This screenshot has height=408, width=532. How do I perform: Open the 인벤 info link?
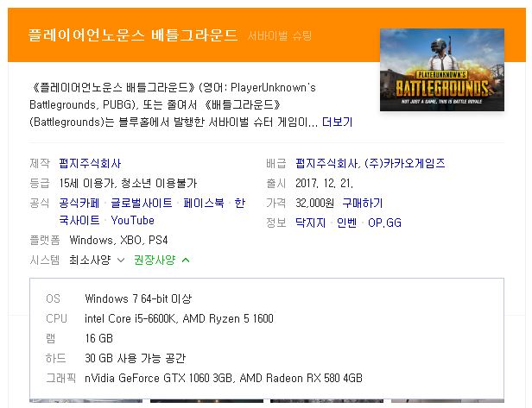347,223
